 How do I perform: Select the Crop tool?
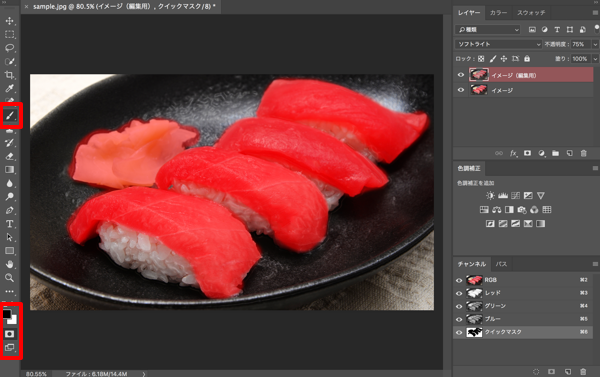click(10, 75)
